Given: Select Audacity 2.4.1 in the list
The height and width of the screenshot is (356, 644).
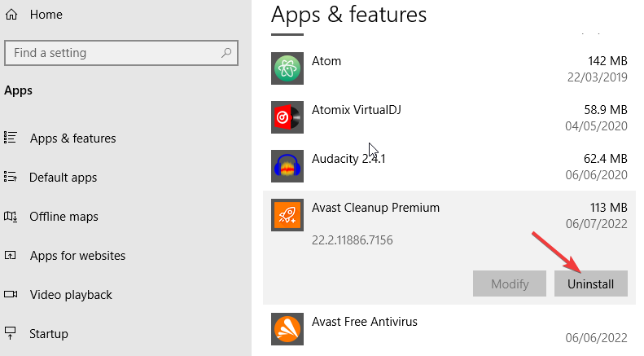Looking at the screenshot, I should coord(448,166).
